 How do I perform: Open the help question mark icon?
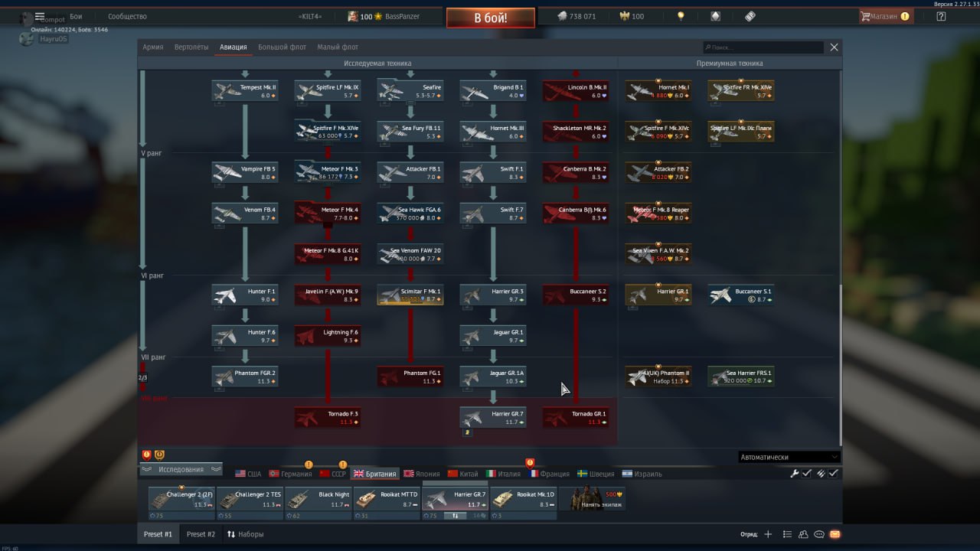[941, 16]
